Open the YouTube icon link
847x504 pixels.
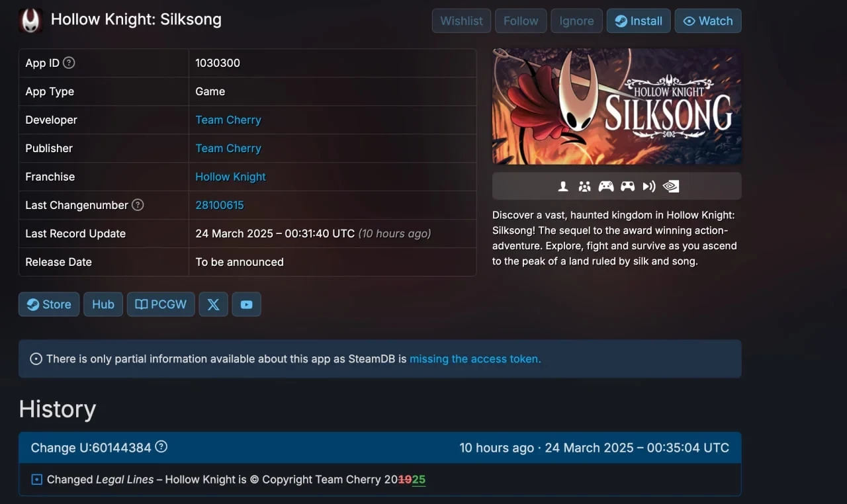point(246,304)
